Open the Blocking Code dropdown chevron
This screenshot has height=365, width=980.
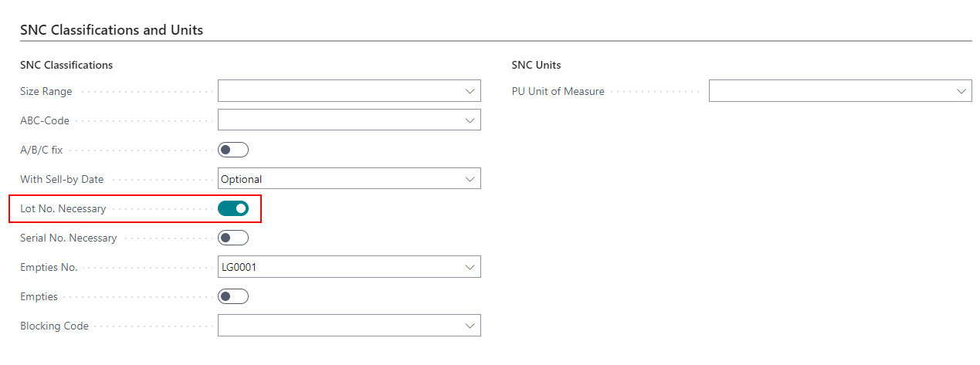click(x=470, y=326)
